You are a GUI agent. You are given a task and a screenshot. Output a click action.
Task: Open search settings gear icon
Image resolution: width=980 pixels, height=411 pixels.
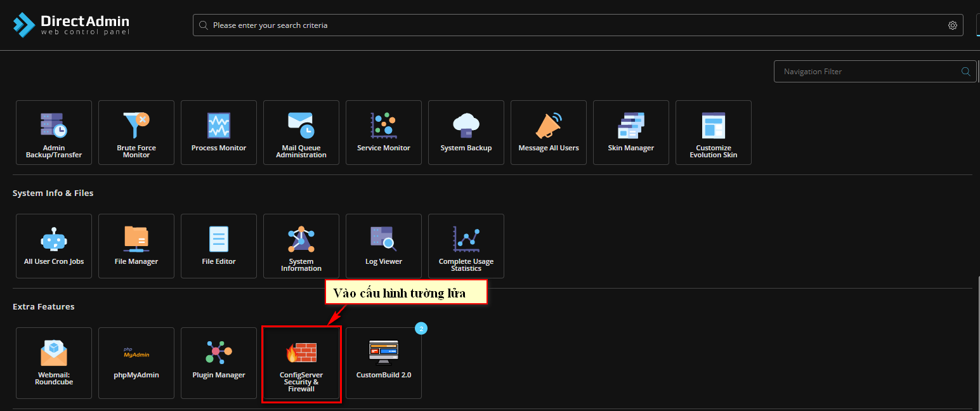953,25
